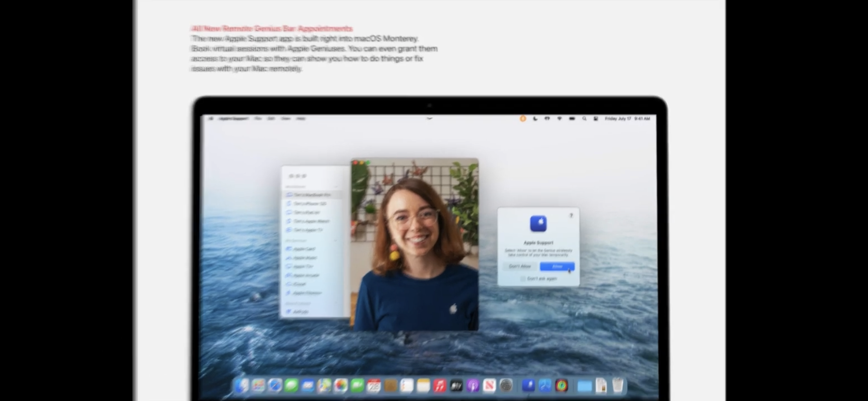Open Control Center from the menu bar

click(596, 119)
